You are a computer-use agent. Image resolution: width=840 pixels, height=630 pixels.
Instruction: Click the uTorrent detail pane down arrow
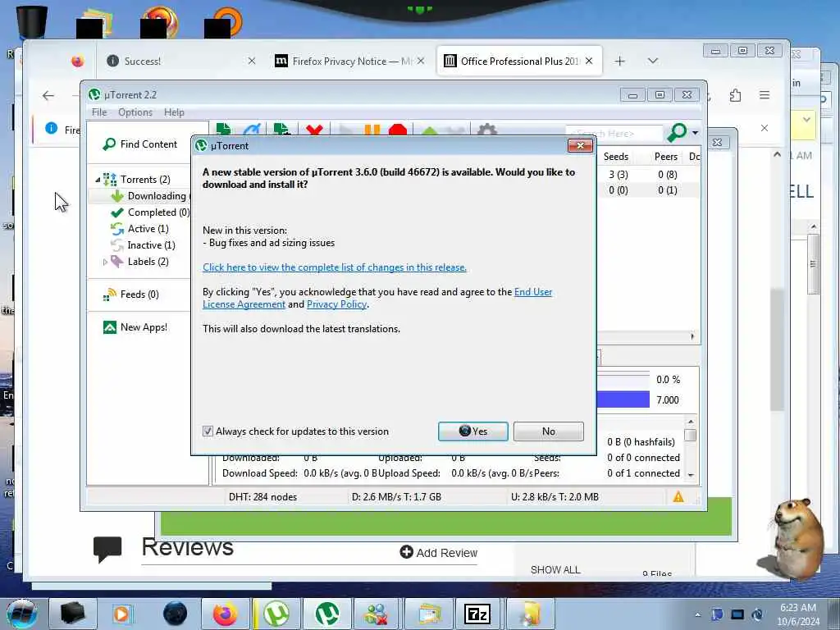(x=691, y=475)
